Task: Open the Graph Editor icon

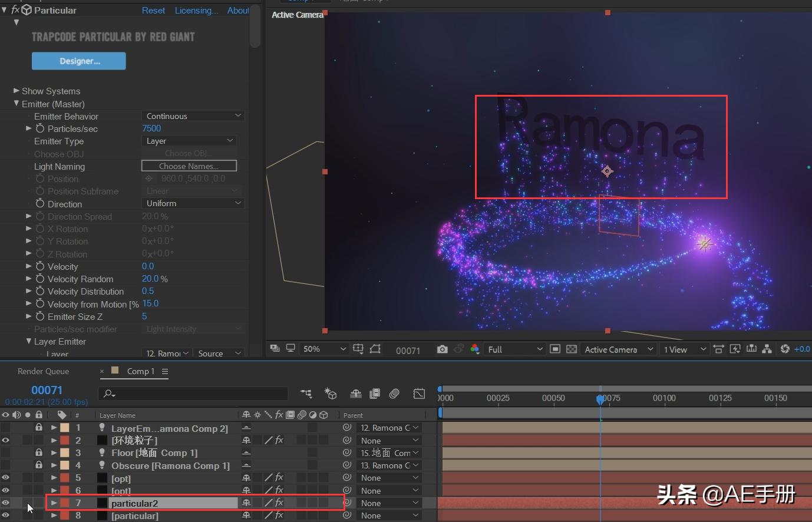Action: (x=419, y=394)
